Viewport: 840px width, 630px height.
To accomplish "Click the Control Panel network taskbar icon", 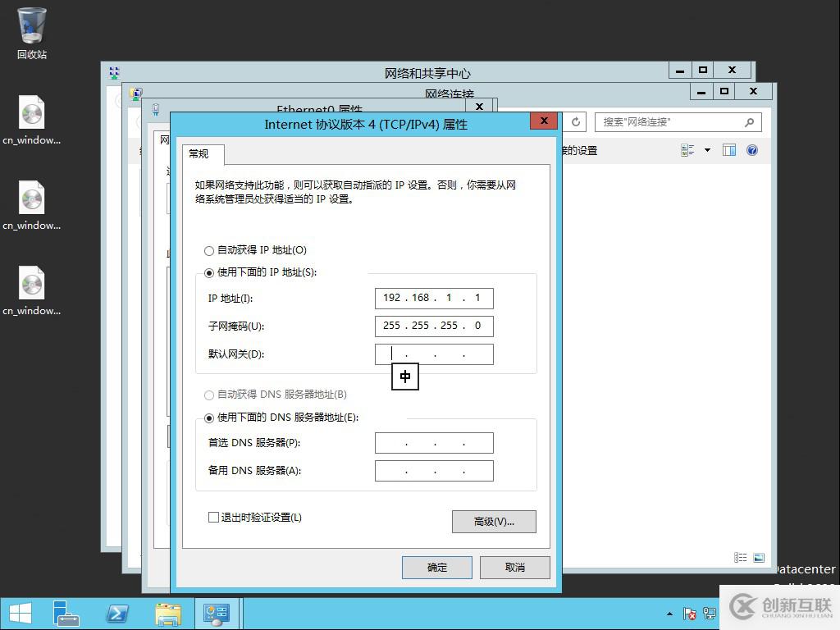I will (217, 614).
